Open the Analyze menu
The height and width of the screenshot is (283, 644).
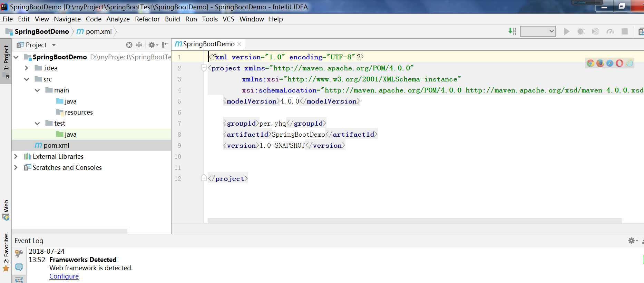(x=118, y=19)
